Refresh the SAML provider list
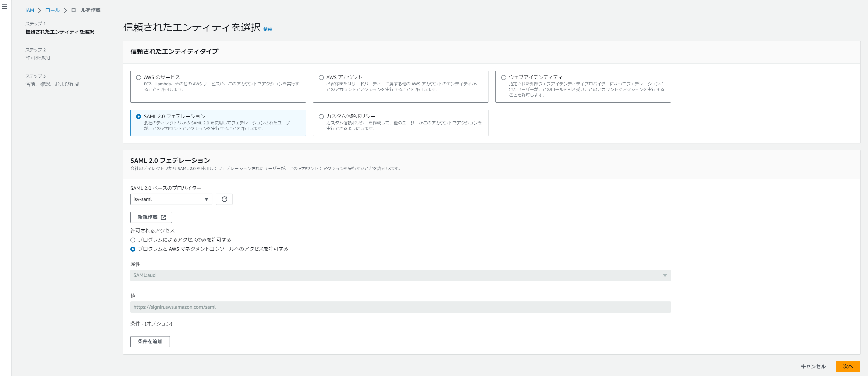This screenshot has width=868, height=376. (x=224, y=199)
